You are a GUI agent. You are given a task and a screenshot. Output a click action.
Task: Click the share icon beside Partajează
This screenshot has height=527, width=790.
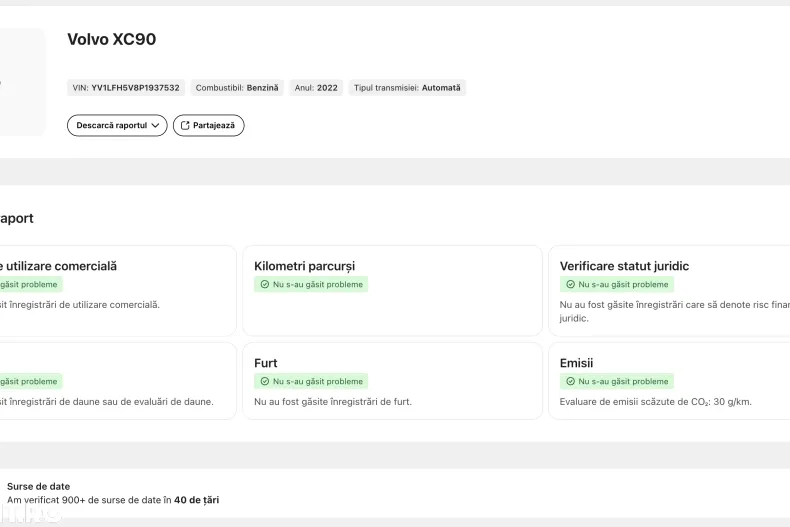(x=184, y=126)
